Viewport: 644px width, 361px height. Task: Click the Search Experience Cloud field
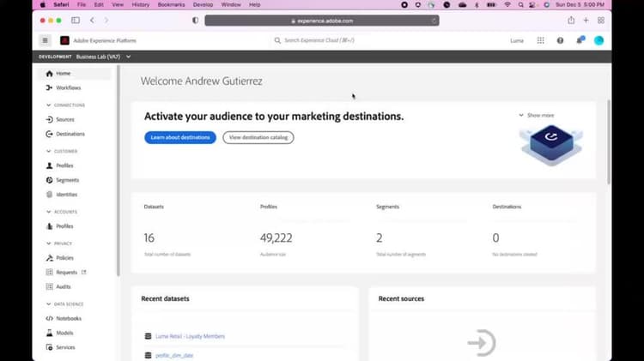(319, 40)
